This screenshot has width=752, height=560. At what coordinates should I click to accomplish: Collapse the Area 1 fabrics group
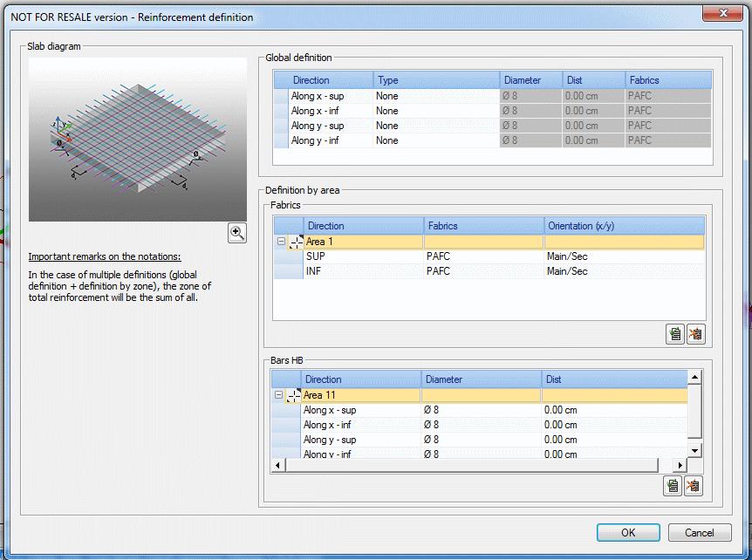click(282, 242)
